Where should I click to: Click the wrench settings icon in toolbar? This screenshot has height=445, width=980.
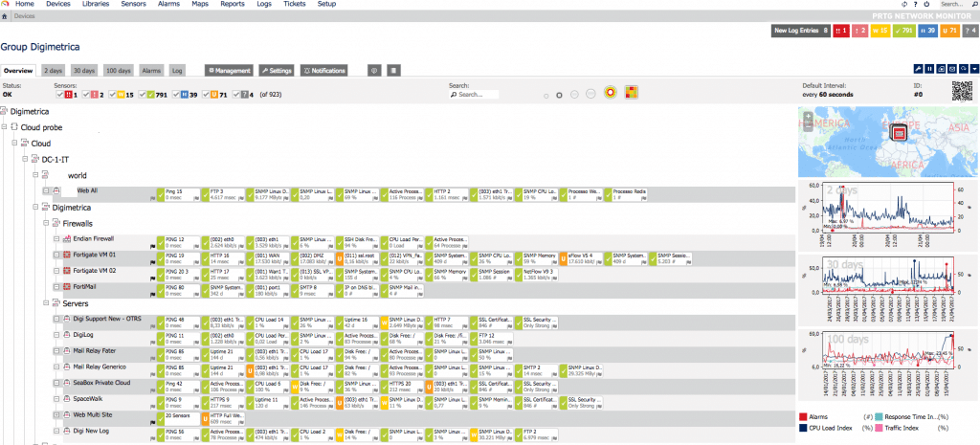tap(918, 70)
